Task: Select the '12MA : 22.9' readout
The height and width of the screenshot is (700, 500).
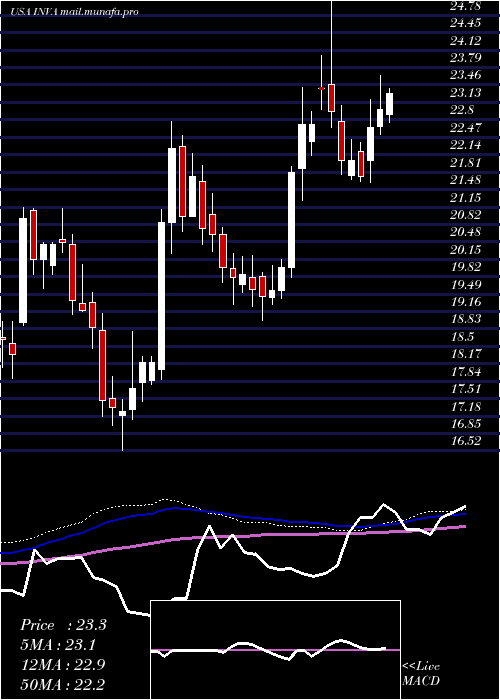Action: coord(62,664)
